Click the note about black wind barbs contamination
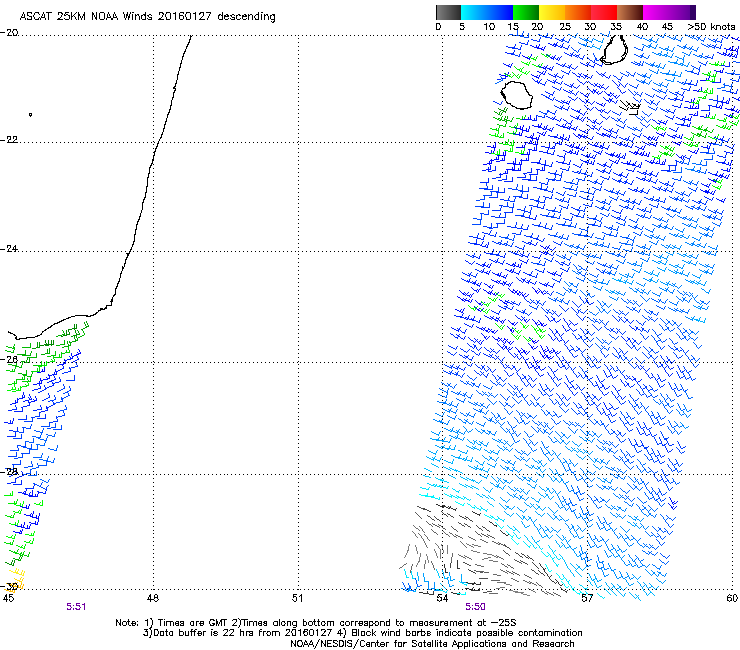Viewport: 740px width, 650px height. (x=460, y=633)
